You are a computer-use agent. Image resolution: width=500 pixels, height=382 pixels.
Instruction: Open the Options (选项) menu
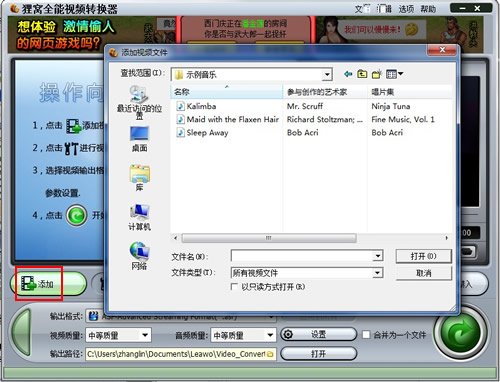pos(406,9)
